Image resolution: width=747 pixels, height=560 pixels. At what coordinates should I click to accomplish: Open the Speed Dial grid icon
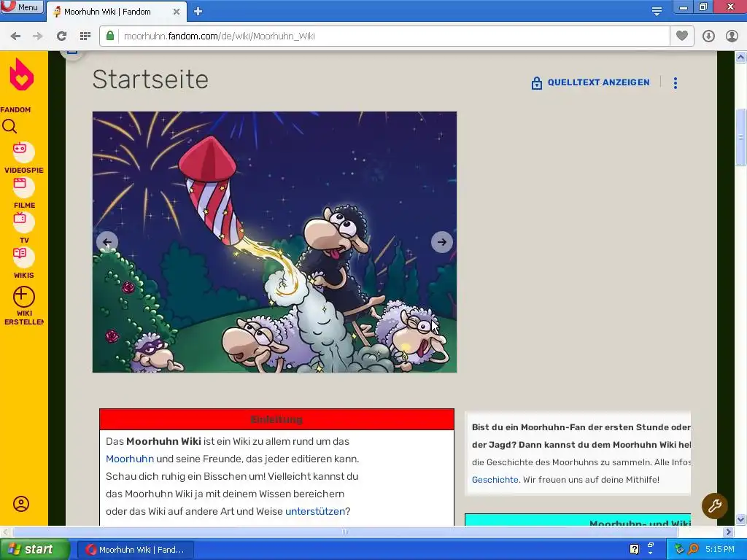pyautogui.click(x=85, y=36)
